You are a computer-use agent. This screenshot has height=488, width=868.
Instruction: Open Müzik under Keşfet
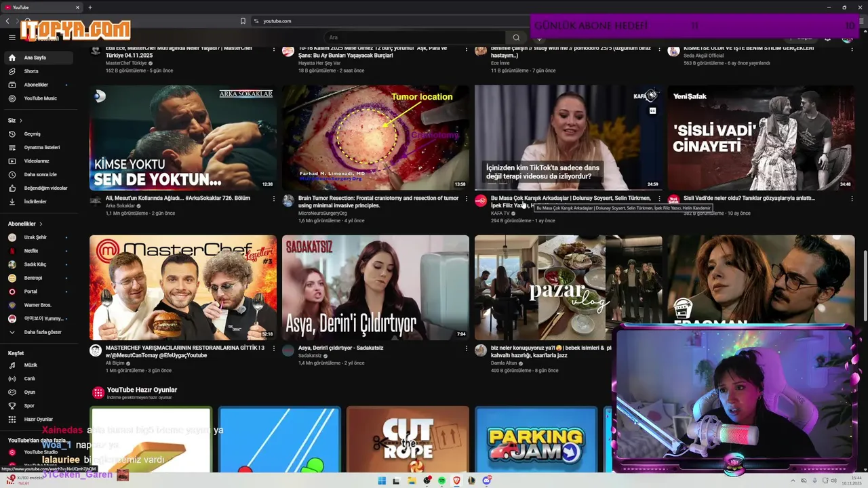point(38,365)
